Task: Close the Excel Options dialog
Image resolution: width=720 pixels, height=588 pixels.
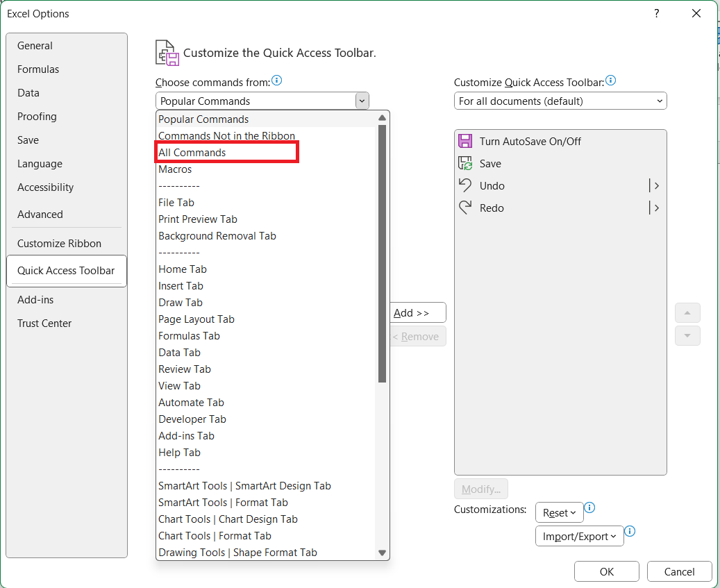Action: pyautogui.click(x=696, y=13)
